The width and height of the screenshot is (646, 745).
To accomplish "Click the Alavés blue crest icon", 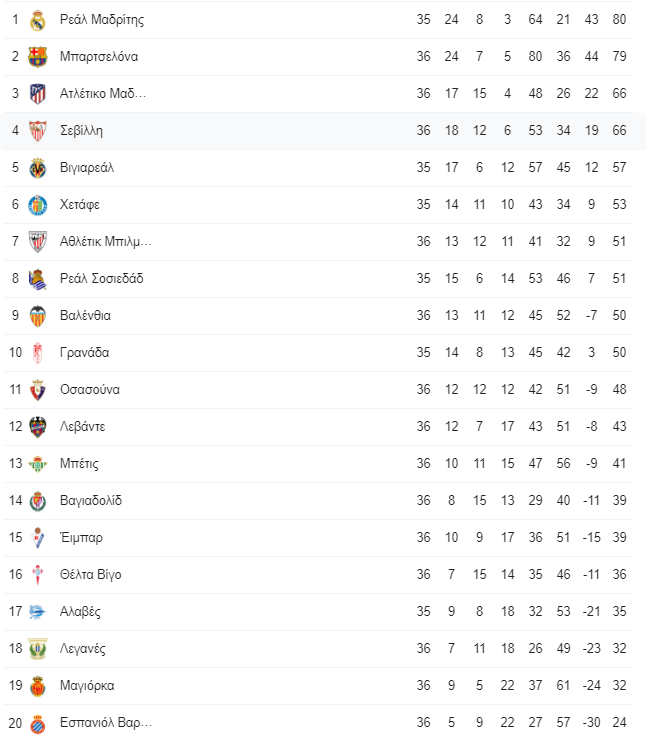I will click(38, 611).
